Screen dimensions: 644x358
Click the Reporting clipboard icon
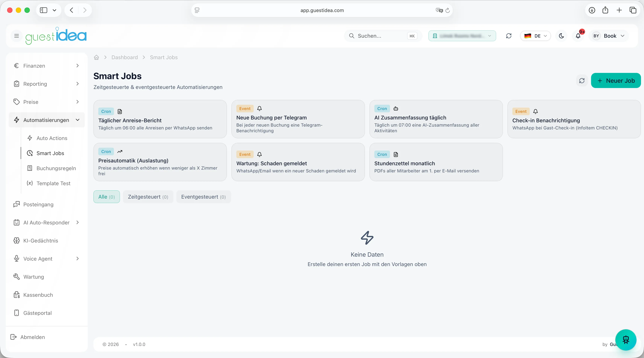(x=17, y=84)
